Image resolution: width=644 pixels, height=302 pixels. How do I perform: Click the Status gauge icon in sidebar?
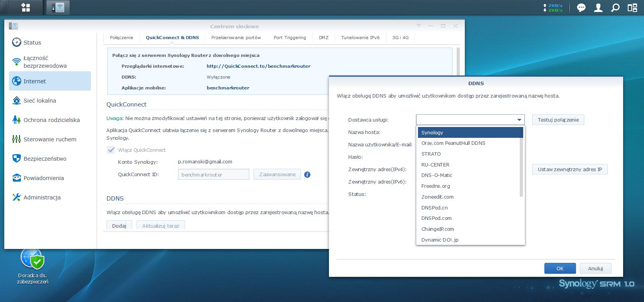click(17, 42)
